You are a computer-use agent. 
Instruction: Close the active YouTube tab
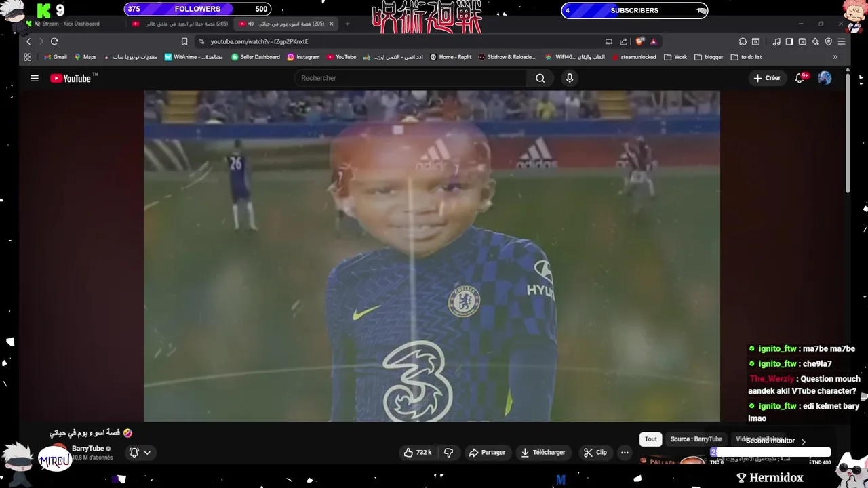click(x=331, y=24)
